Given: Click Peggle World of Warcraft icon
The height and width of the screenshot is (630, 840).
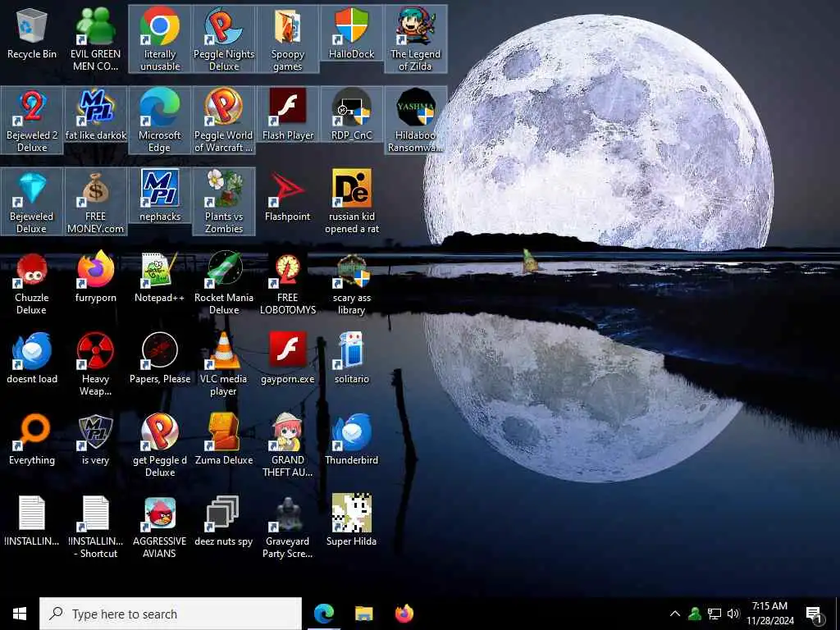Looking at the screenshot, I should [224, 120].
